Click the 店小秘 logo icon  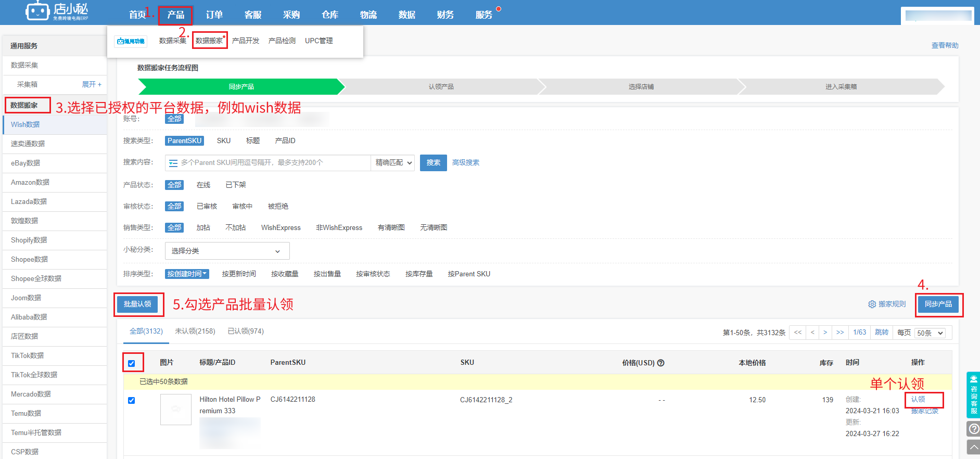click(x=37, y=11)
